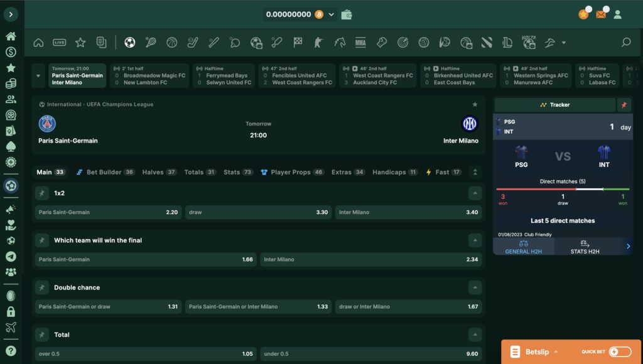Open the Volta football icon
The width and height of the screenshot is (643, 364).
[529, 42]
